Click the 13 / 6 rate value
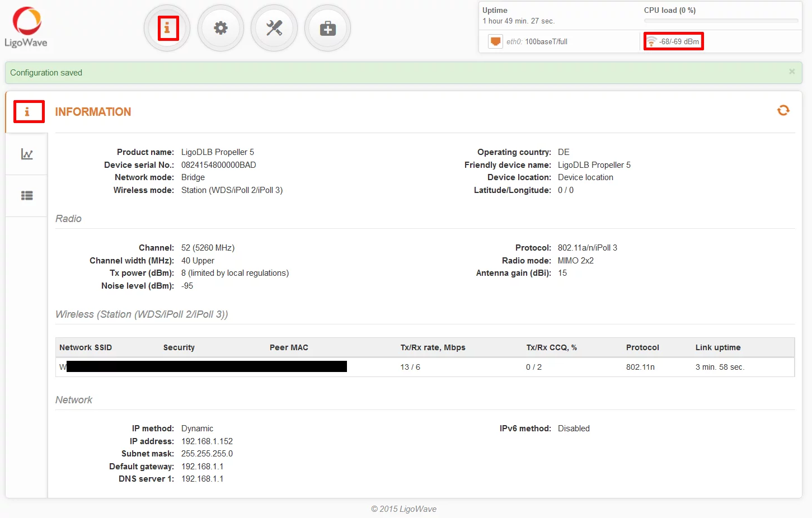 (x=410, y=367)
